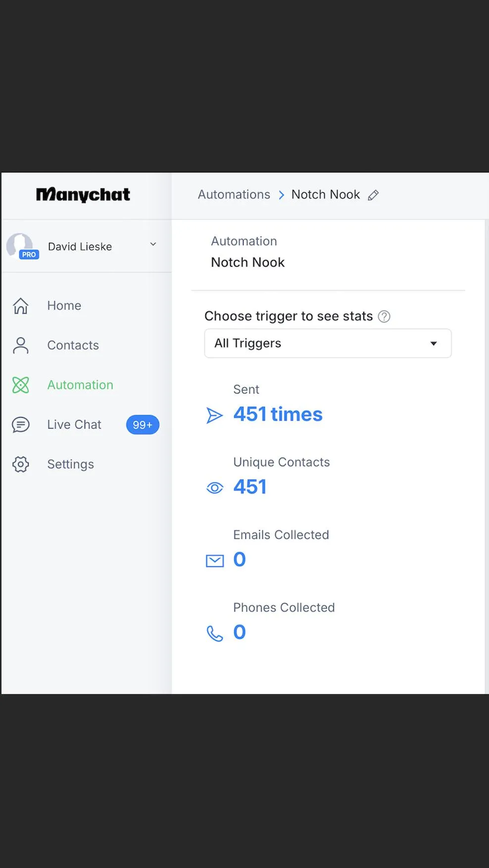
Task: Click the eye Unique Contacts icon
Action: point(215,488)
